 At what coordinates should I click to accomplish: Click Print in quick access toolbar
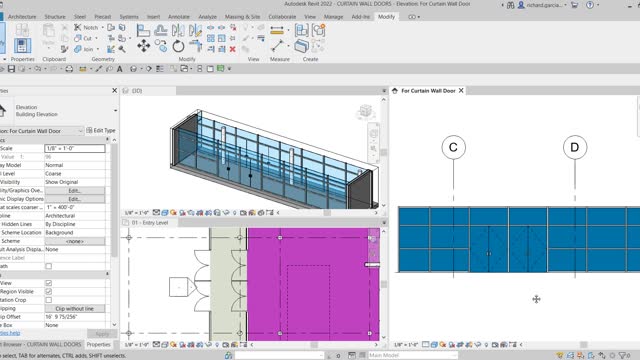click(x=69, y=69)
